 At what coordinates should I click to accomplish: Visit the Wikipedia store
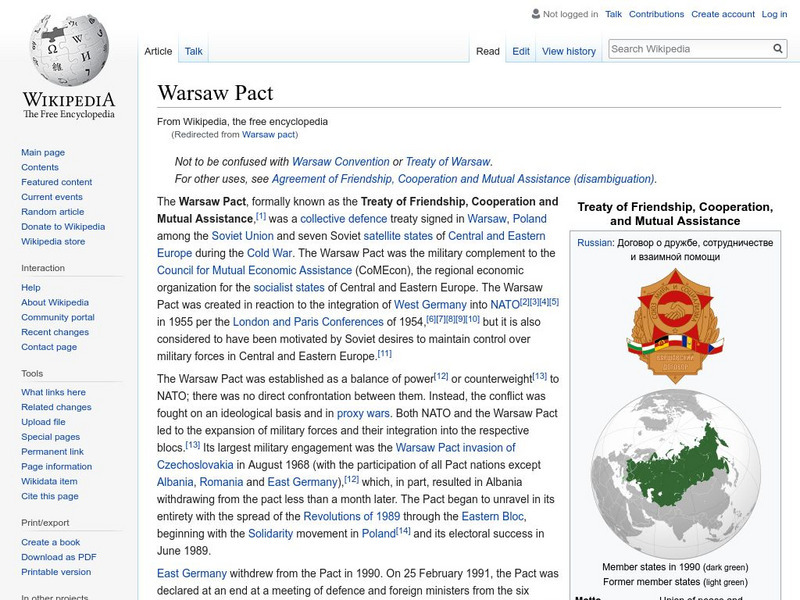click(53, 241)
